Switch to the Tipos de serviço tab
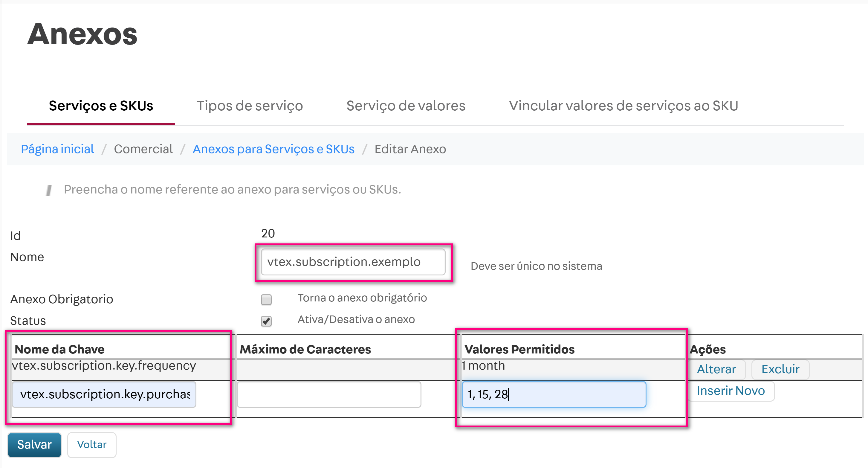 (250, 106)
